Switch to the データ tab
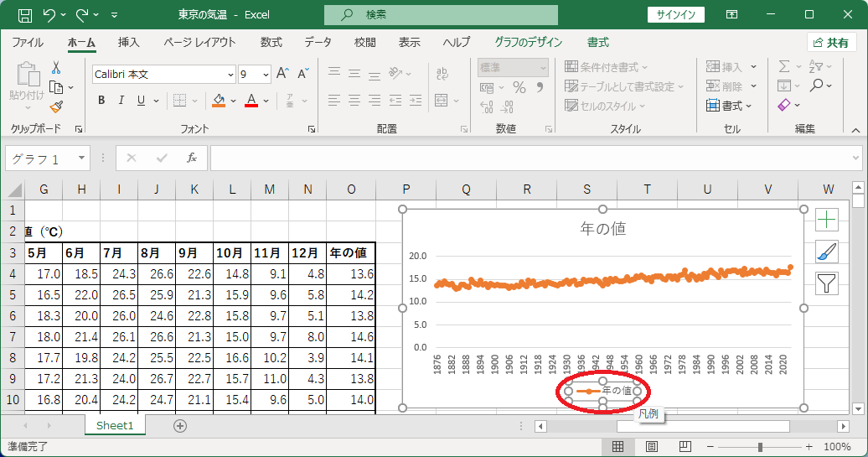Image resolution: width=868 pixels, height=457 pixels. 318,42
